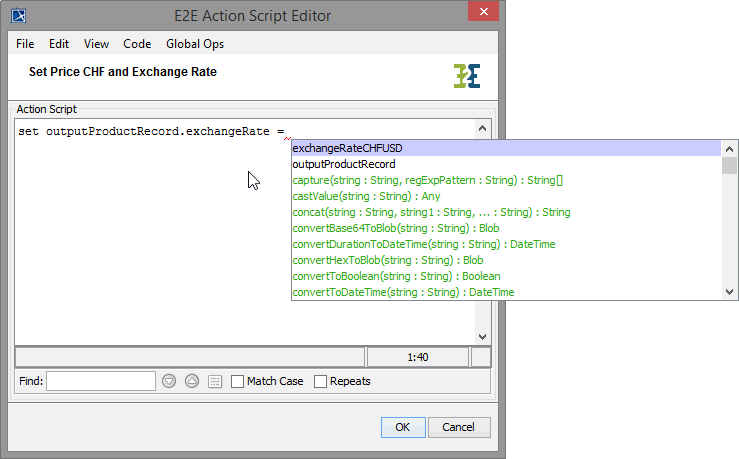Click the editor scrollbar down arrow
Viewport: 739px width, 459px height.
[x=482, y=337]
